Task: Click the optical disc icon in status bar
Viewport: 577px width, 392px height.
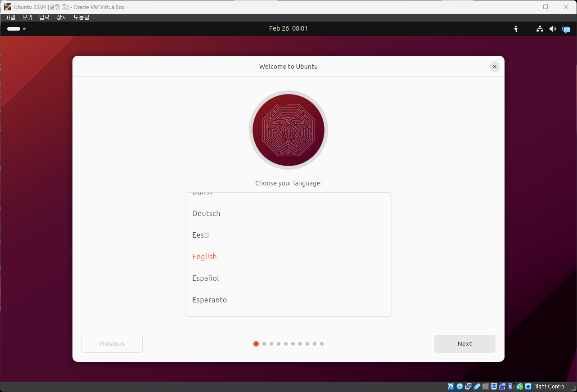Action: (x=460, y=386)
